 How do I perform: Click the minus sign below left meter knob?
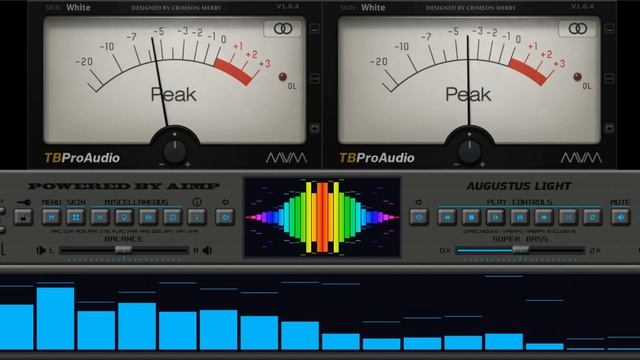[162, 164]
